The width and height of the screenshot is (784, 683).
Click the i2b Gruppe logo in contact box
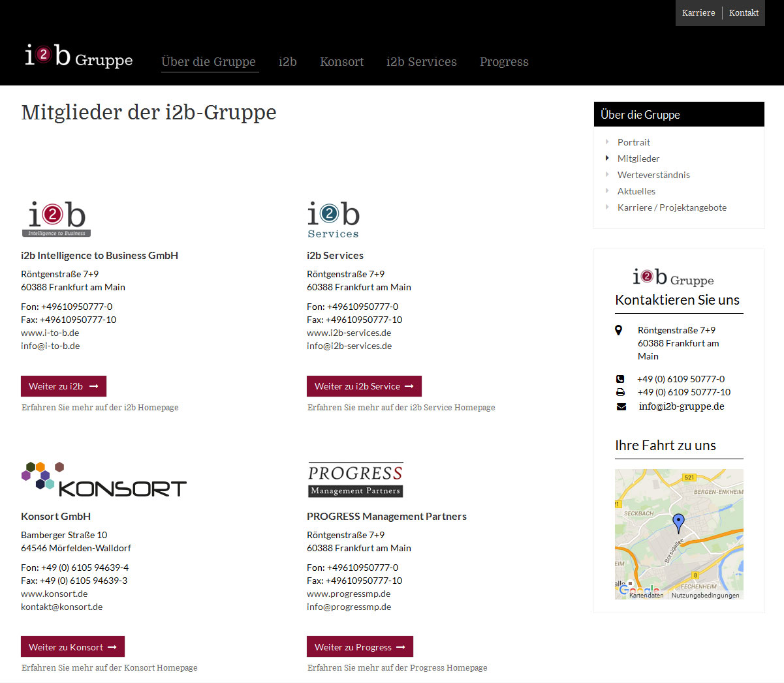point(673,277)
